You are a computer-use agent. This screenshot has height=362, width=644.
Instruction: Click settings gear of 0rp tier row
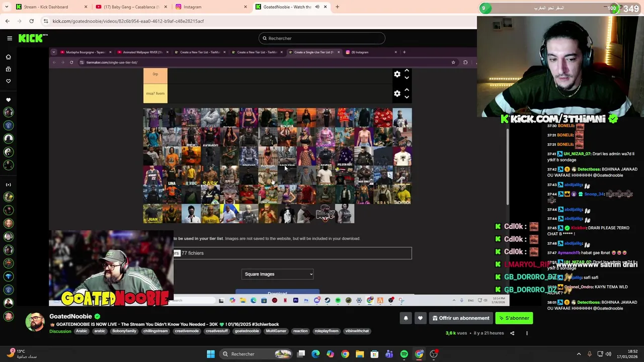397,74
